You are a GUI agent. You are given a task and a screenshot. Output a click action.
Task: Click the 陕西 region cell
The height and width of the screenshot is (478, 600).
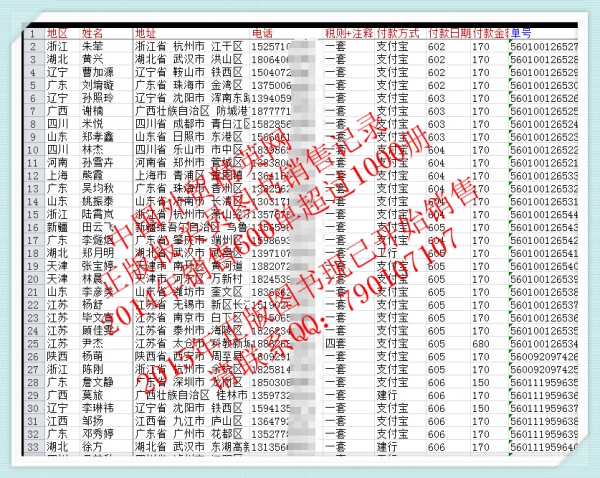[x=57, y=355]
